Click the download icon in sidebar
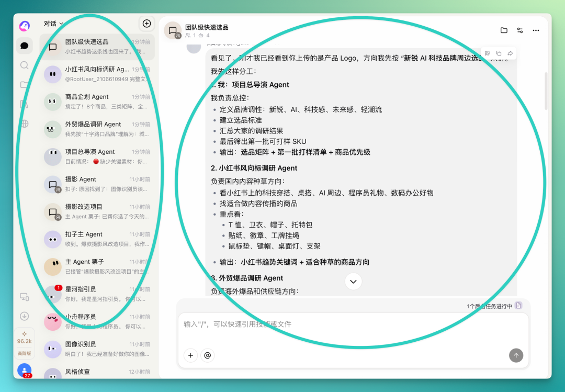This screenshot has height=392, width=565. click(24, 316)
